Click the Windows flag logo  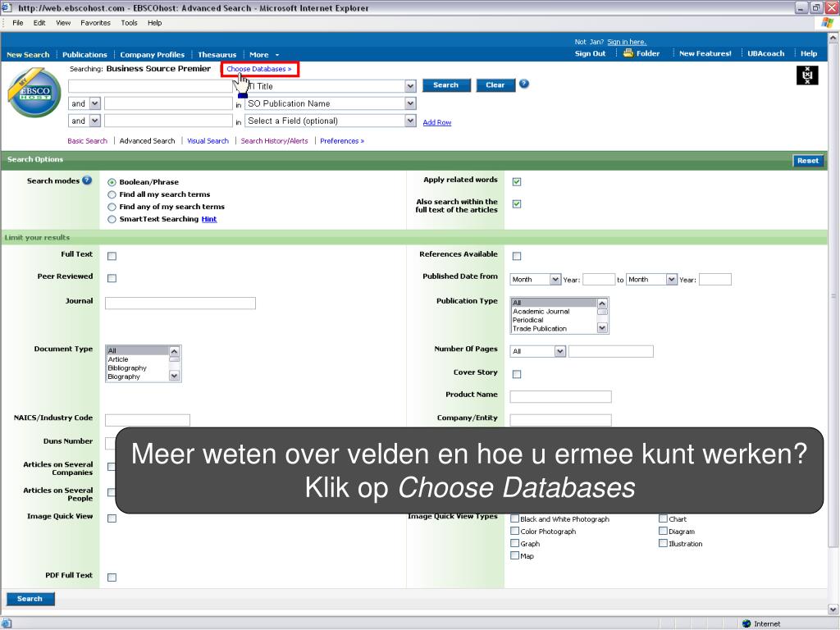(827, 22)
